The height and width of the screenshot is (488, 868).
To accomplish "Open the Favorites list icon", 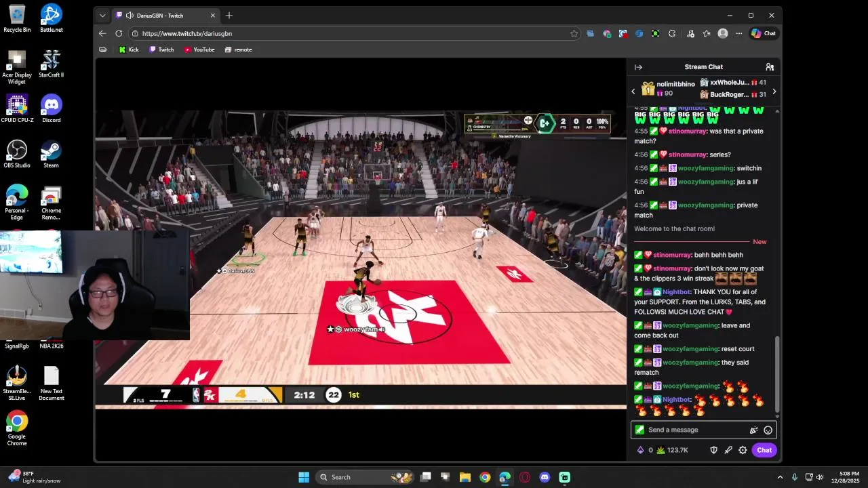I will 707,33.
